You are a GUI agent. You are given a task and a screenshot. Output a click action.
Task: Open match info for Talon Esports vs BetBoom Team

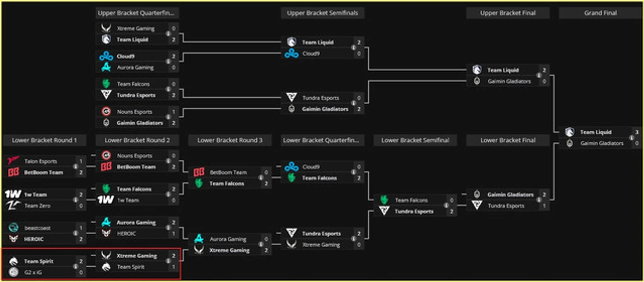pyautogui.click(x=75, y=167)
